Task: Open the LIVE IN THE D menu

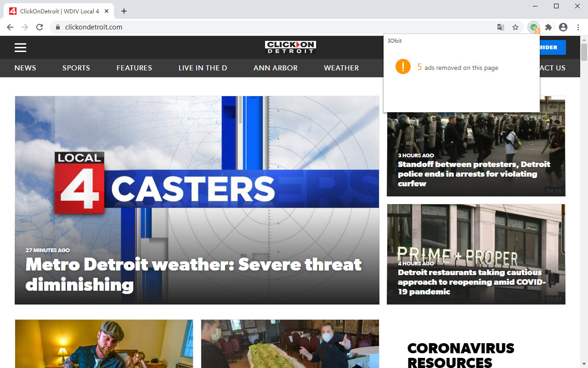Action: coord(203,68)
